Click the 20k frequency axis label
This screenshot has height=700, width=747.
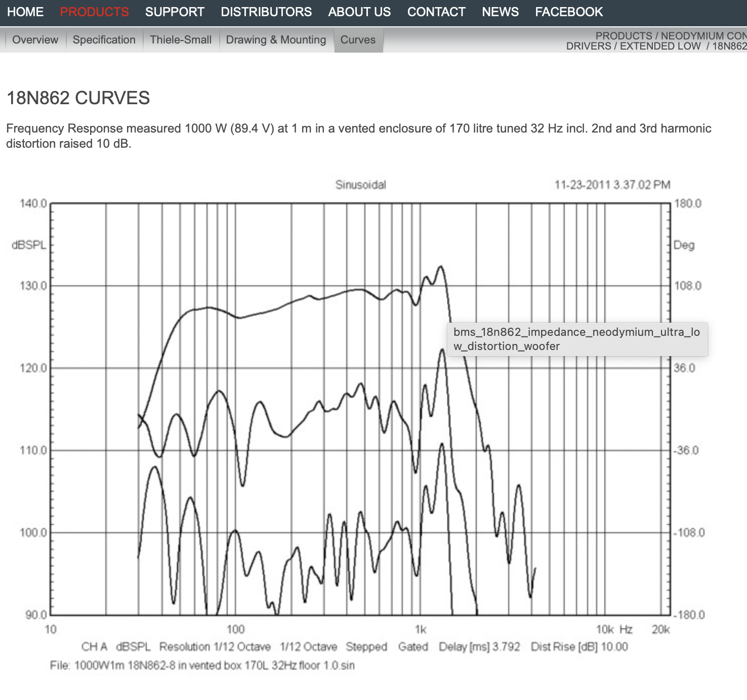(660, 629)
